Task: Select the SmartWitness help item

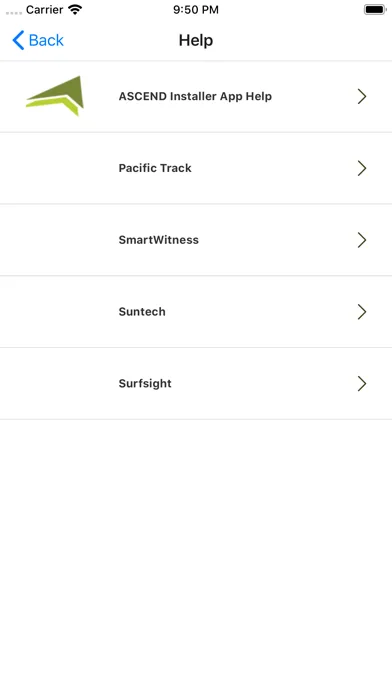Action: (x=196, y=240)
